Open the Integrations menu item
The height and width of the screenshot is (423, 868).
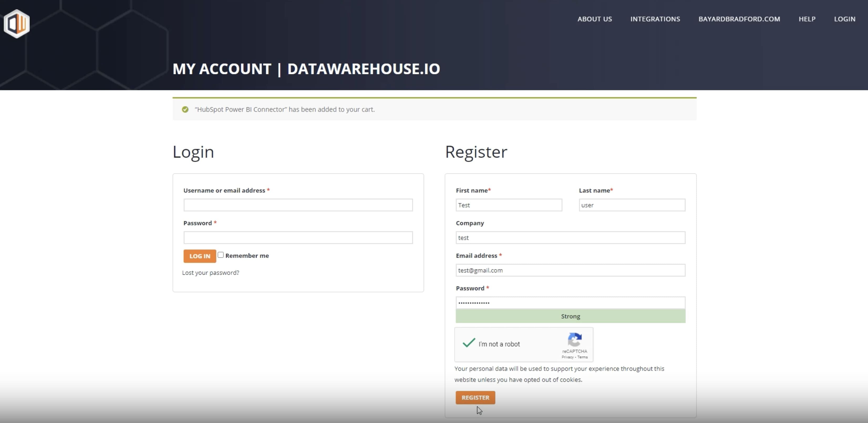[655, 19]
